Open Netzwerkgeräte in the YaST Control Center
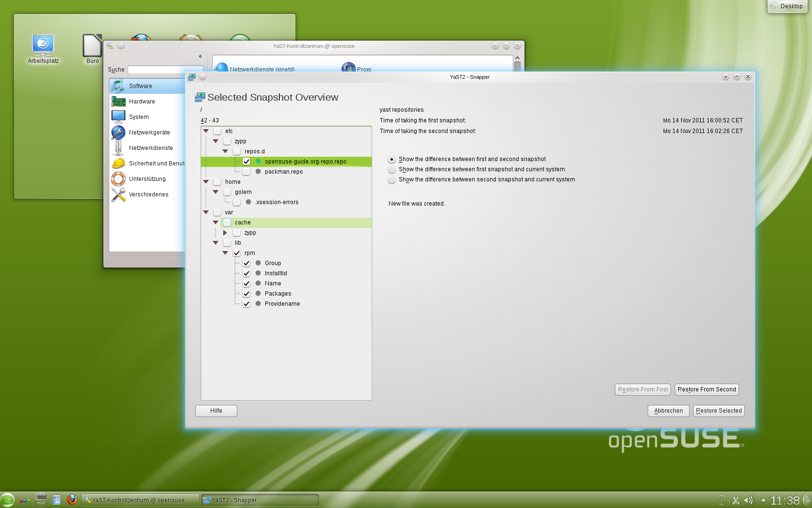Image resolution: width=812 pixels, height=508 pixels. click(149, 132)
